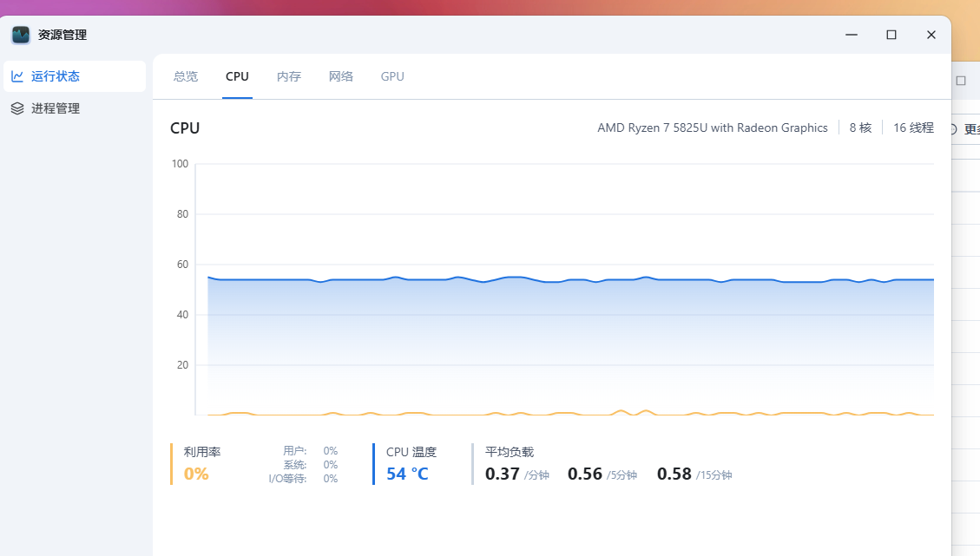Open the 内存 tab
The width and height of the screenshot is (980, 556).
pyautogui.click(x=289, y=76)
